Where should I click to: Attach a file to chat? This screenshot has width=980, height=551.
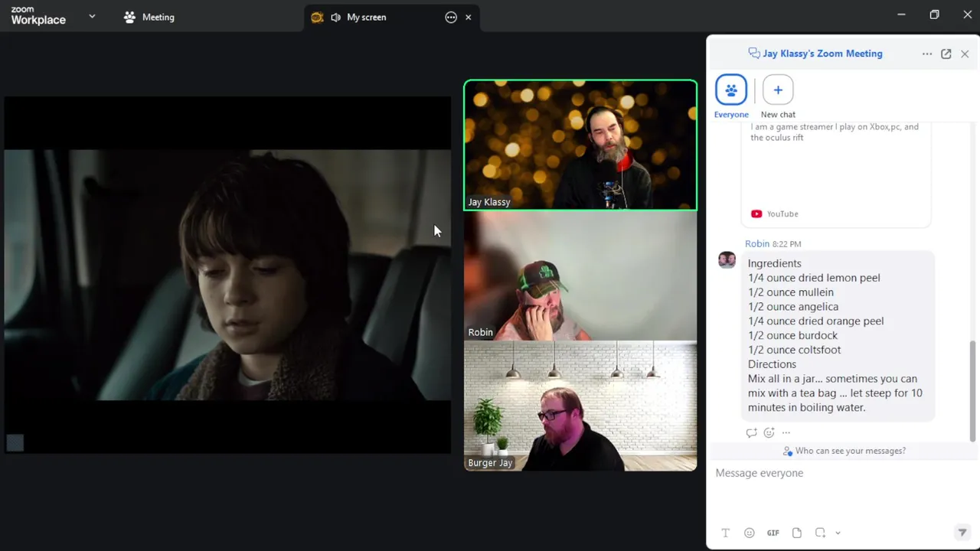(797, 533)
